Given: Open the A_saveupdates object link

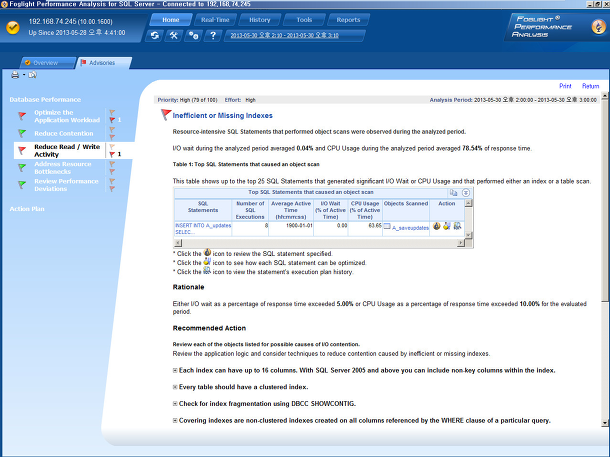Looking at the screenshot, I should 410,228.
